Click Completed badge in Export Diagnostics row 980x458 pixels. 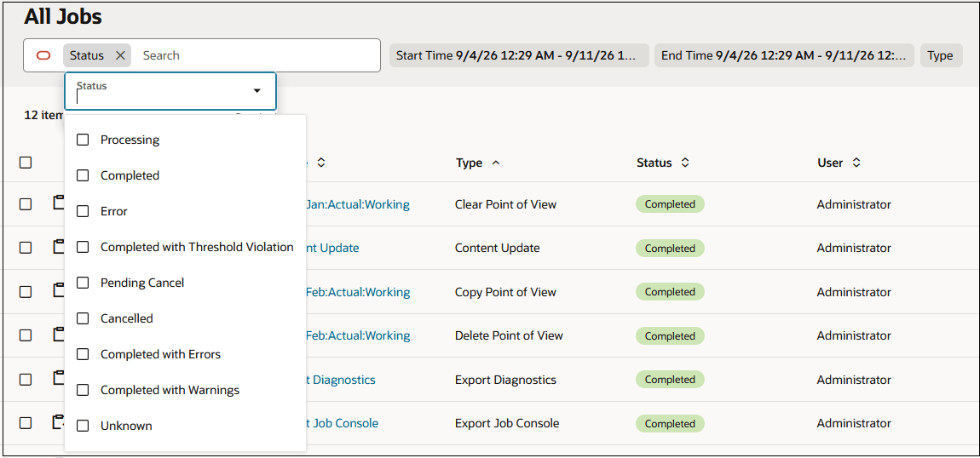click(670, 380)
